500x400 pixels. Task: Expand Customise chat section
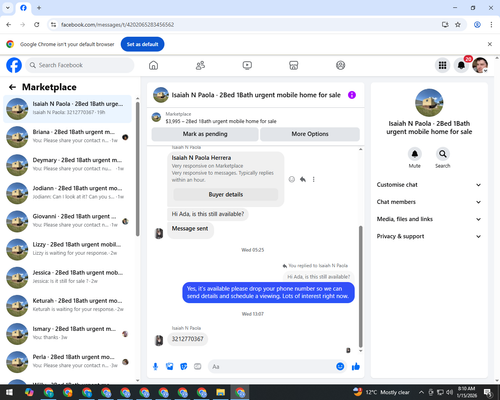[429, 185]
